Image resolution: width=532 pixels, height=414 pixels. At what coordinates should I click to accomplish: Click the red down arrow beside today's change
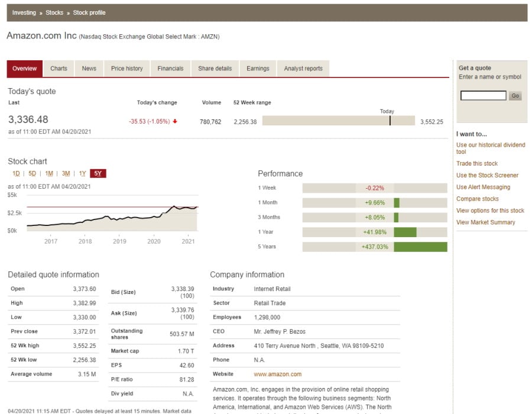click(x=175, y=122)
